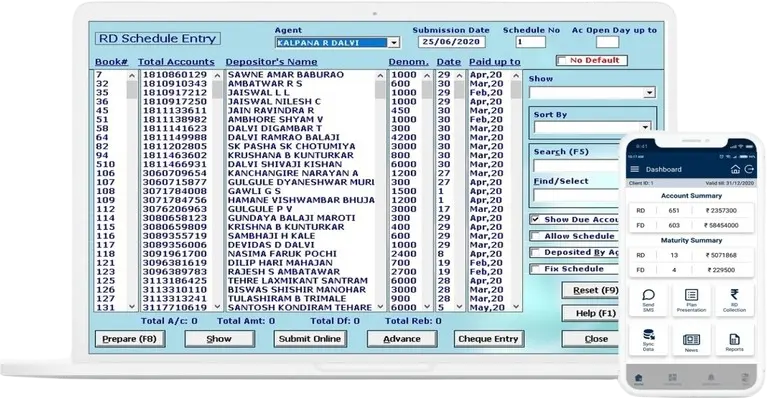Tap the home icon in phone header
Screen dimensions: 768x398
[x=735, y=169]
